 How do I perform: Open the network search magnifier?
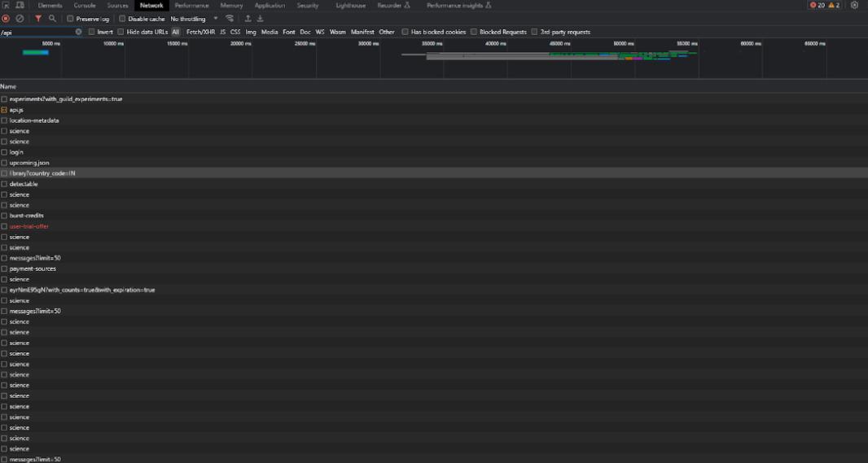pyautogui.click(x=53, y=19)
